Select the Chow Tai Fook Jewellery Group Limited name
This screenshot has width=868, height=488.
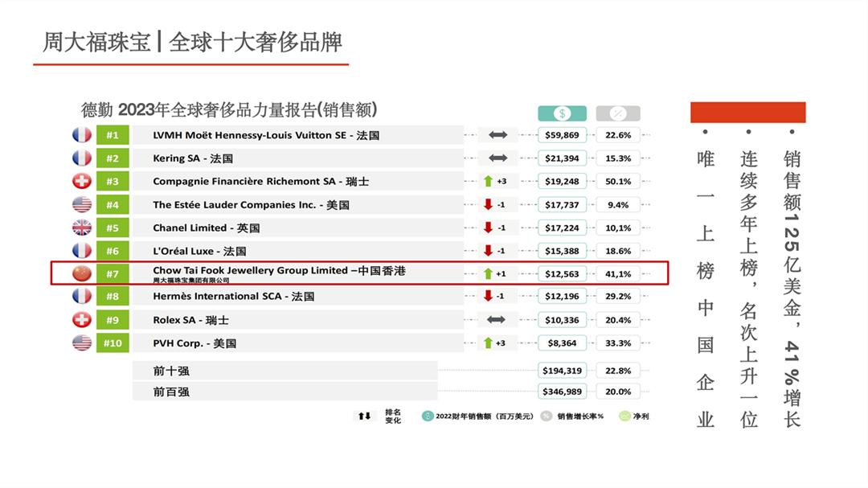[279, 270]
